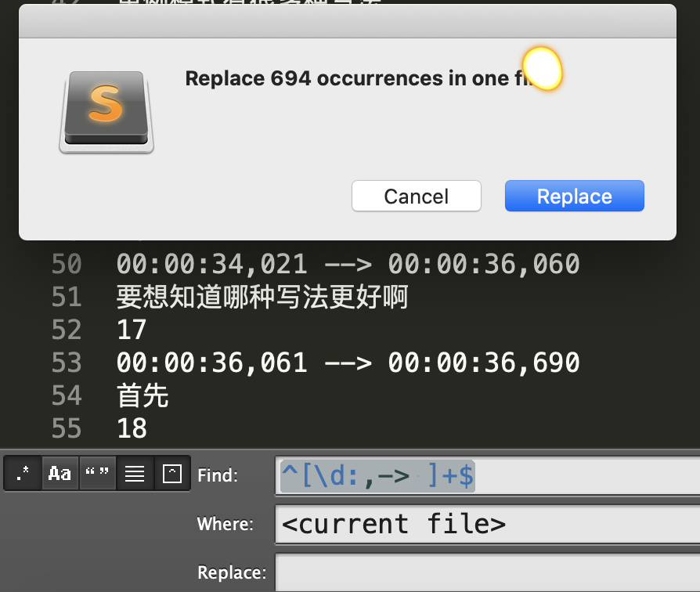
Task: Click line 52 containing number 17
Action: 132,330
